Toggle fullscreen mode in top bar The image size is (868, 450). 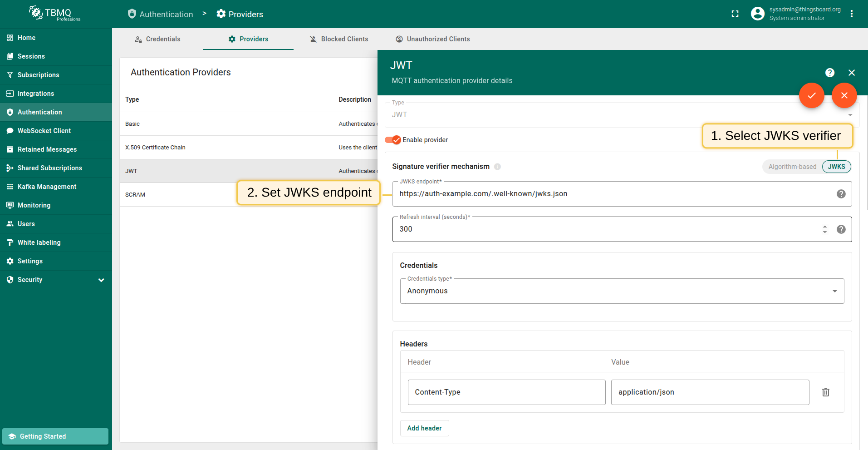(735, 14)
